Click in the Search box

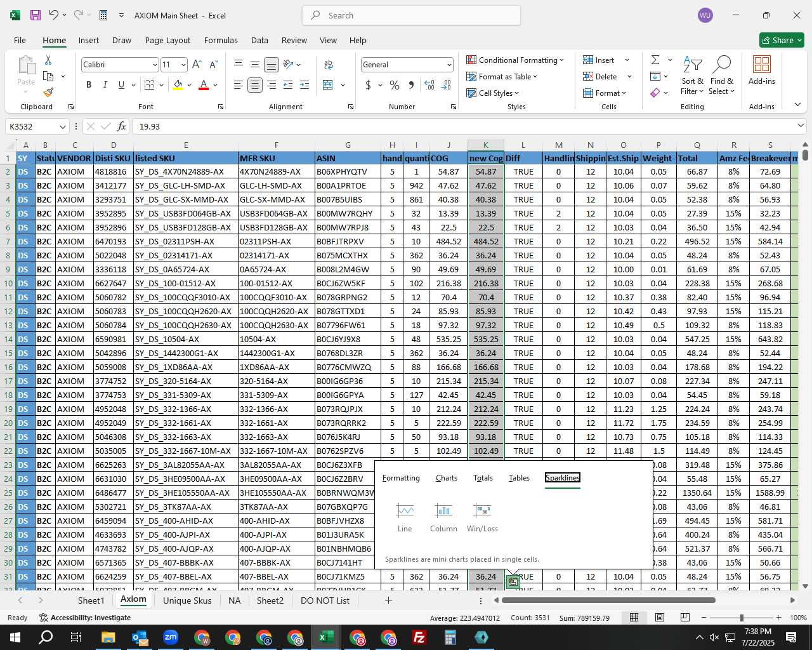pos(411,15)
